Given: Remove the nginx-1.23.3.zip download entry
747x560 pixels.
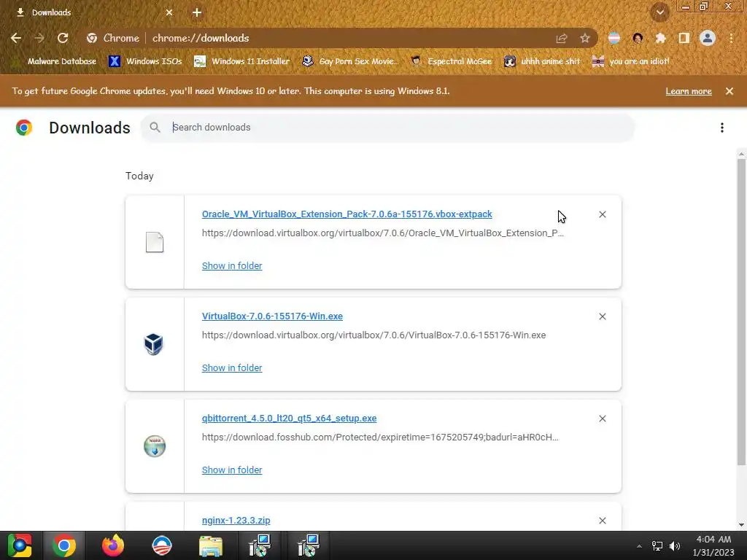Looking at the screenshot, I should pyautogui.click(x=603, y=521).
